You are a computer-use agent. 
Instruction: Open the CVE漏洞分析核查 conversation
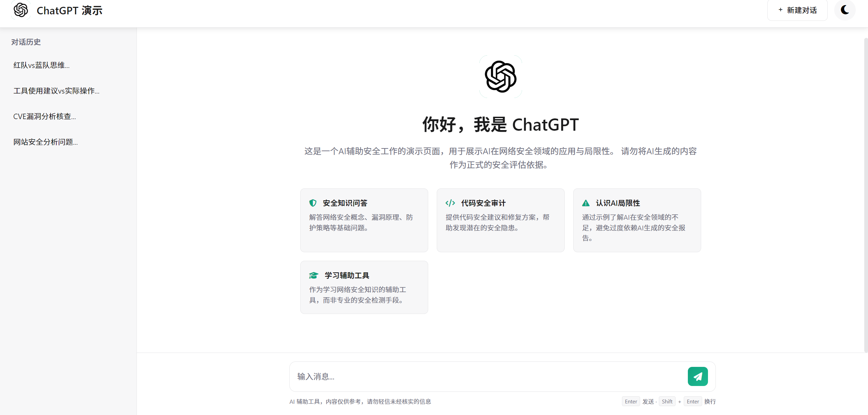pos(68,116)
